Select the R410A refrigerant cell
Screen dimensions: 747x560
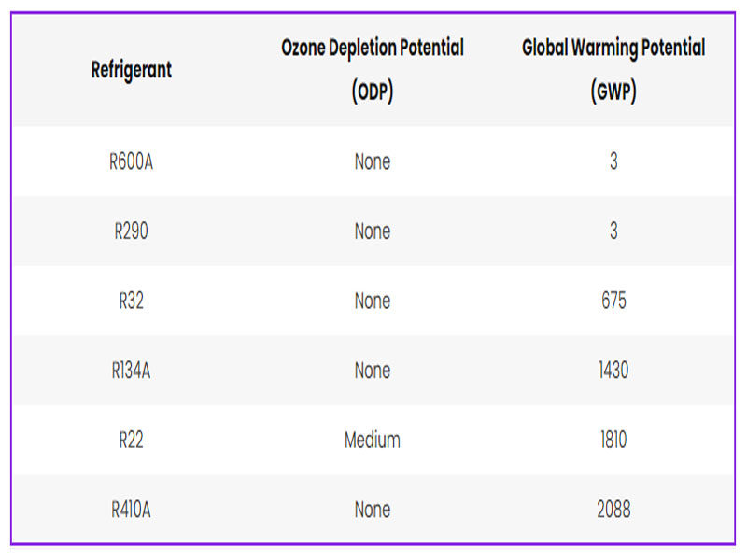tap(132, 510)
